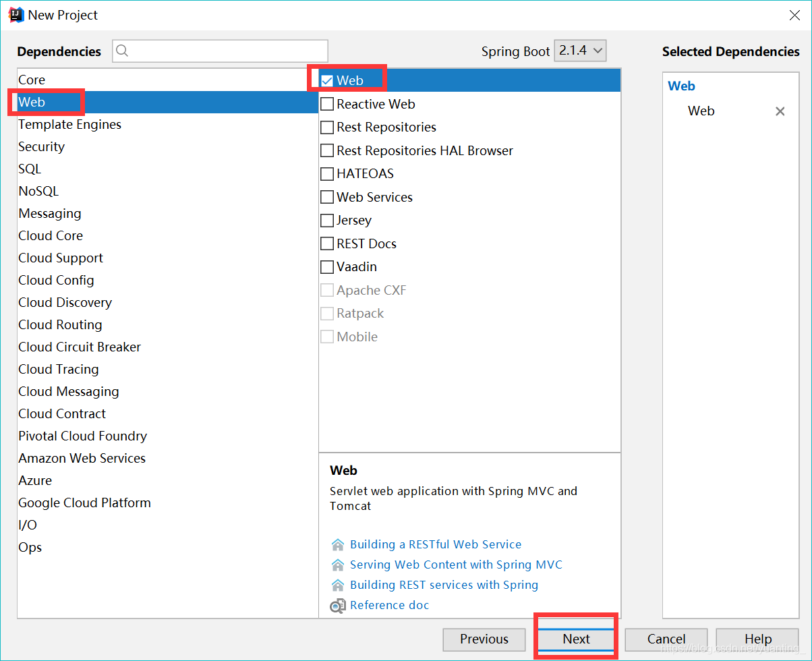This screenshot has width=812, height=661.
Task: Open the NoSQL category
Action: click(x=167, y=191)
